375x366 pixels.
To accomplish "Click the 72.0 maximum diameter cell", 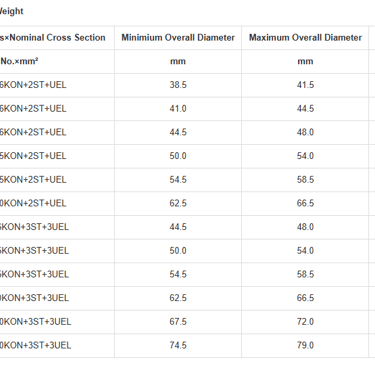I will (305, 322).
